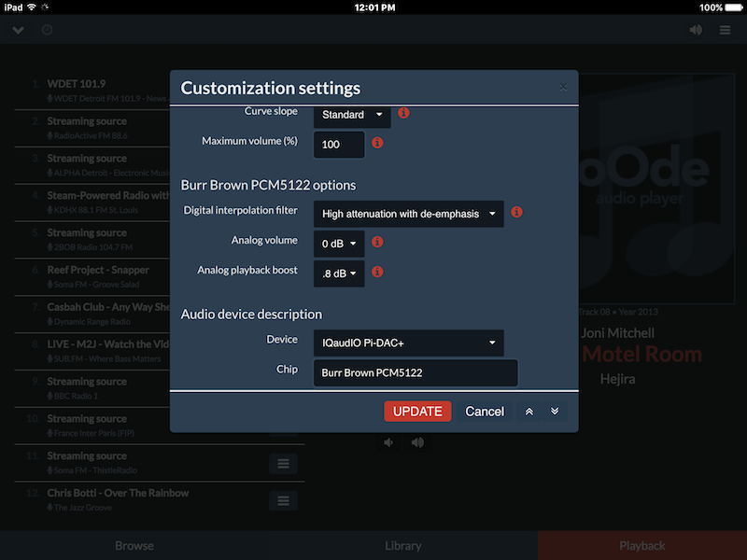Click info icon beside Maximum volume

pyautogui.click(x=377, y=143)
